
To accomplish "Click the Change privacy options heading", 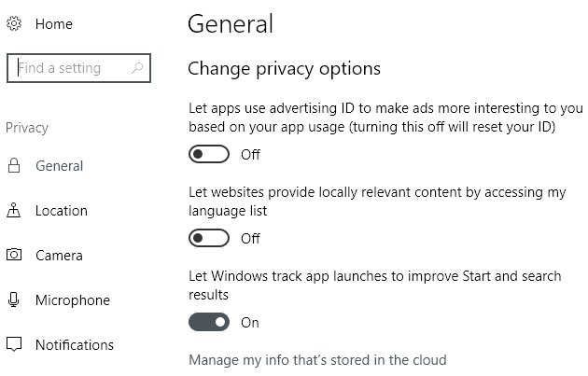I will (x=284, y=69).
